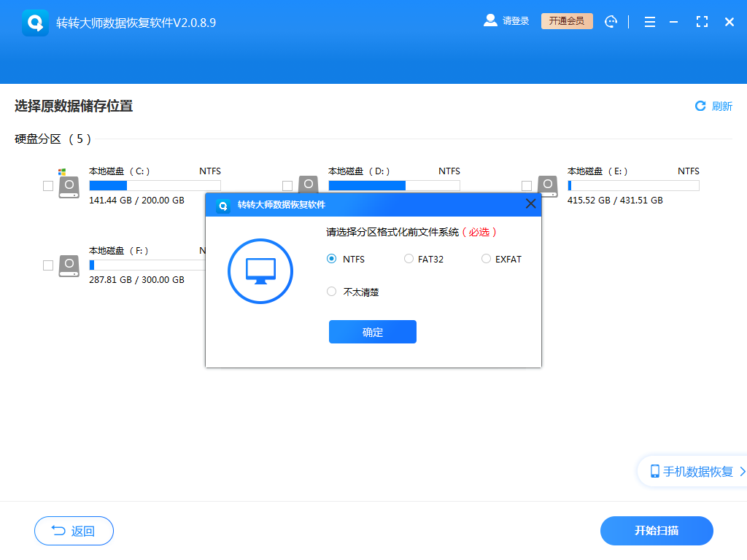Click the refresh icon next to 刷新

tap(700, 106)
